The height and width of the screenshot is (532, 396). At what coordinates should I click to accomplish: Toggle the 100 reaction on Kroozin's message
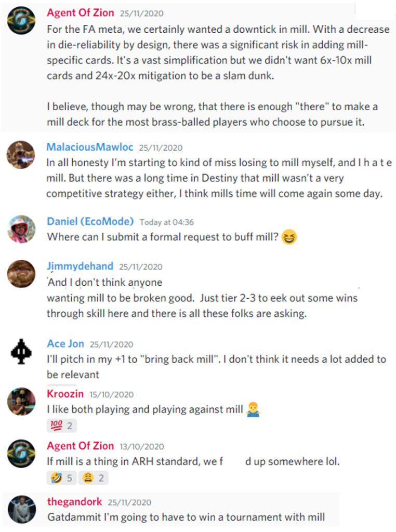tap(62, 427)
